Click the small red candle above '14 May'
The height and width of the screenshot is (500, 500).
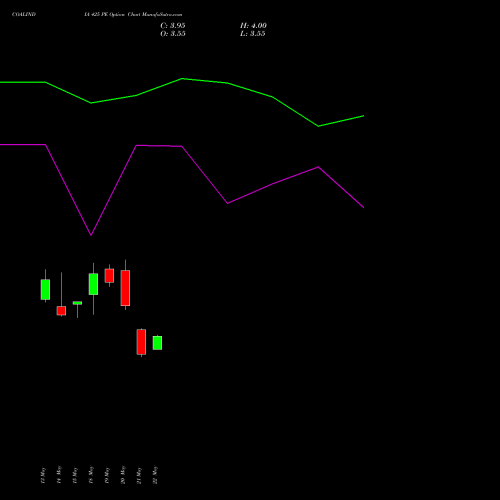point(61,311)
